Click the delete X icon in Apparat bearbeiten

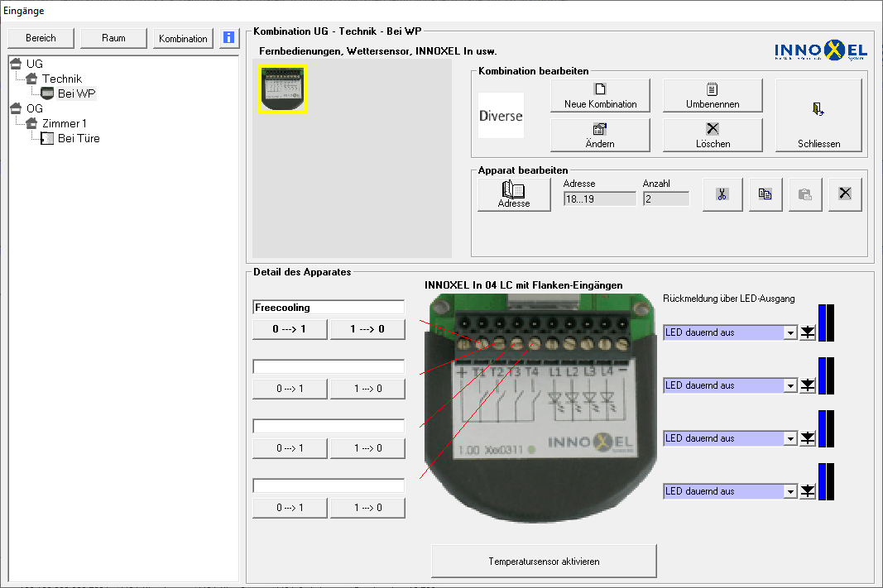[x=845, y=194]
